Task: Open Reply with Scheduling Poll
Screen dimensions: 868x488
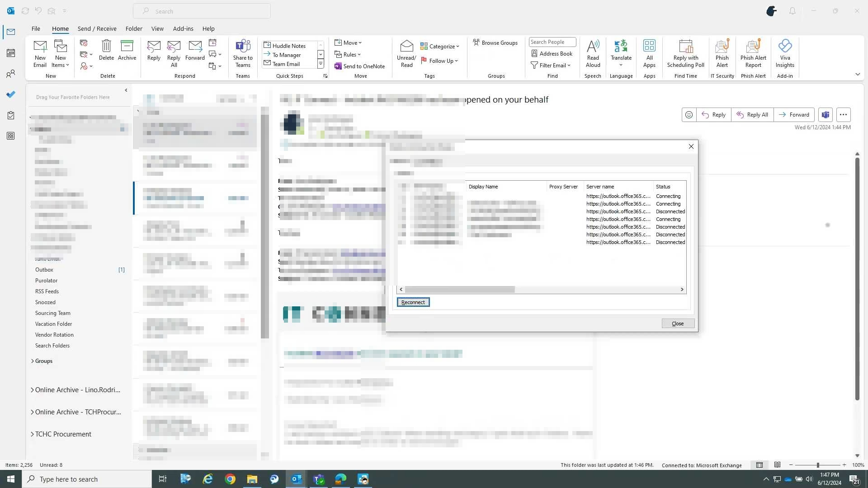Action: pos(685,53)
